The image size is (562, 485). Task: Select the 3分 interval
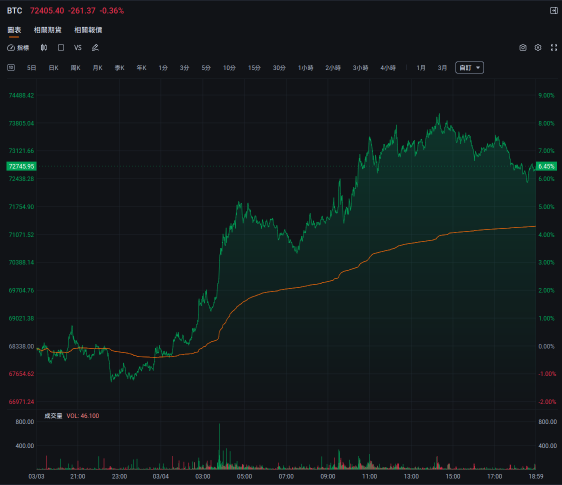(x=184, y=68)
